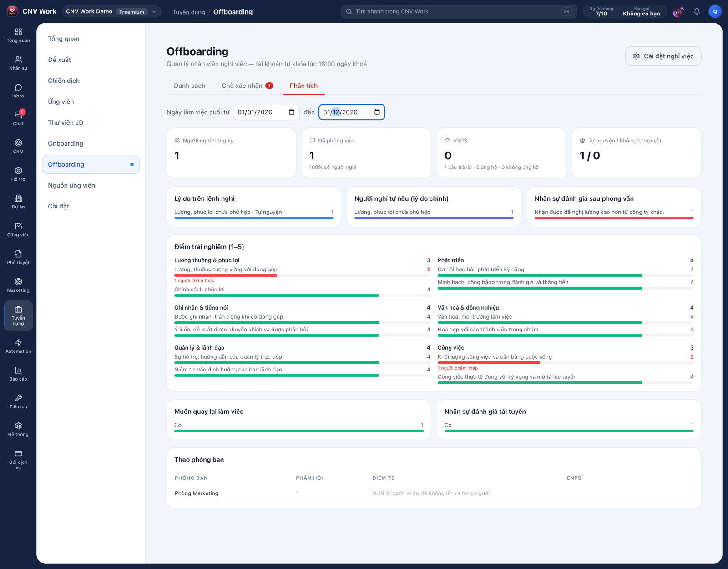
Task: Open the user avatar Q menu
Action: click(x=715, y=11)
